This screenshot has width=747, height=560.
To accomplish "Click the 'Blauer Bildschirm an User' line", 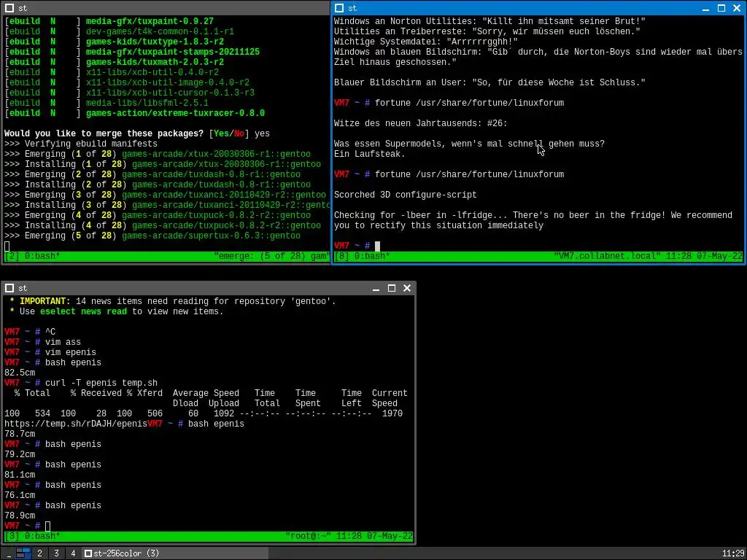I will click(x=489, y=82).
